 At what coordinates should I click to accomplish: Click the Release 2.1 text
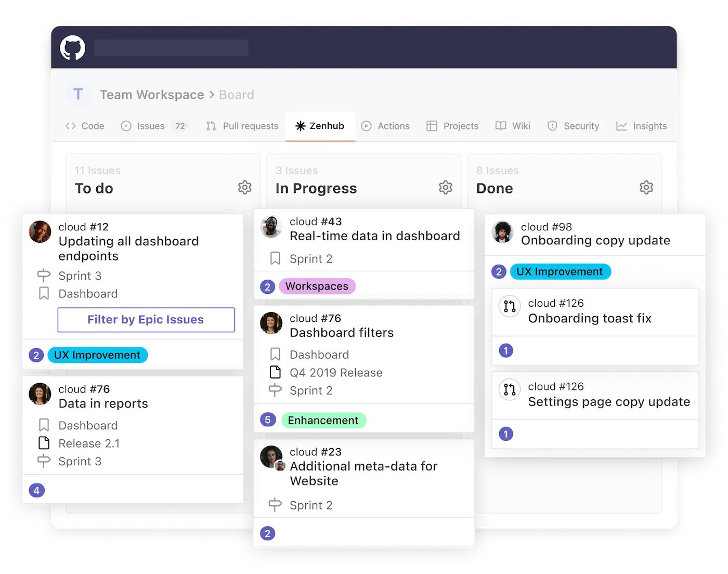[x=89, y=443]
